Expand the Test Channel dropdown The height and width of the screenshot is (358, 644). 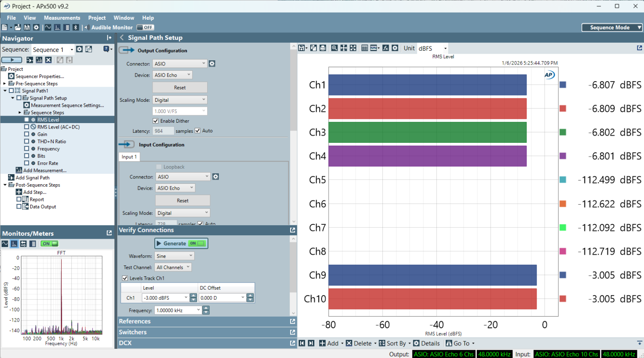(173, 267)
